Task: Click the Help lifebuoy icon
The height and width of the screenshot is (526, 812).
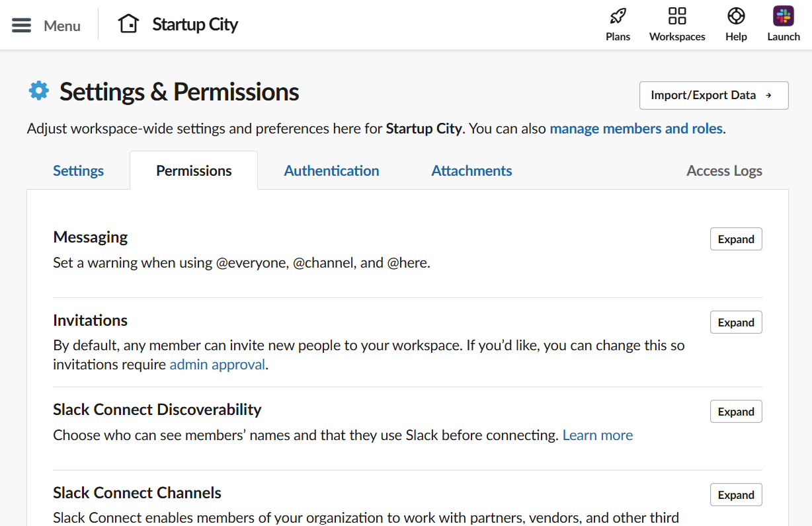Action: tap(736, 16)
